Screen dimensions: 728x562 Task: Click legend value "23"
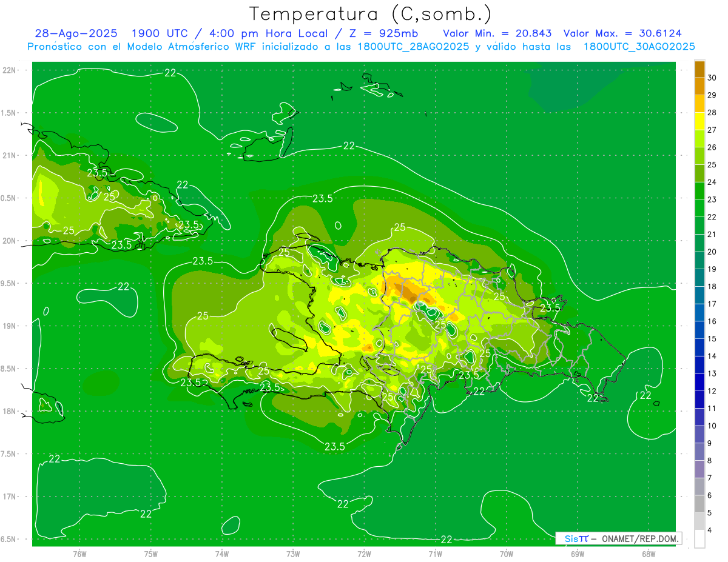tap(712, 199)
